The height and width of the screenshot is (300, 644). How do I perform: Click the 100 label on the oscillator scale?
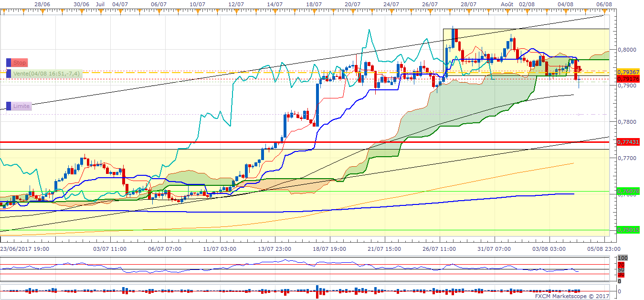pos(623,258)
